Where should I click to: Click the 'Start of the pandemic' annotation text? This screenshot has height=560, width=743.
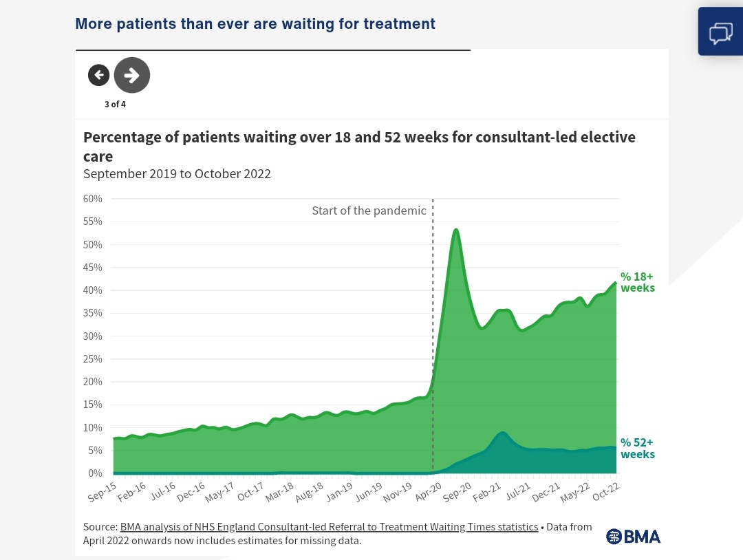click(369, 211)
